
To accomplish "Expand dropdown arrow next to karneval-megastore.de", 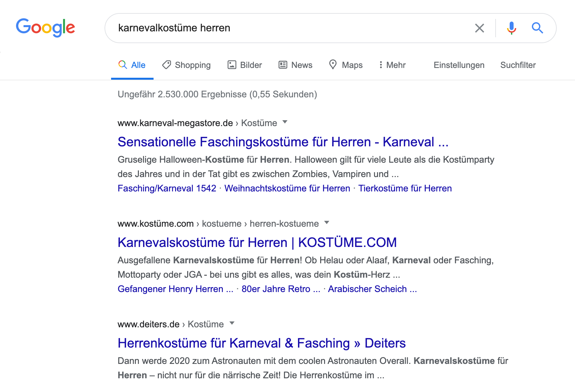I will pos(285,122).
